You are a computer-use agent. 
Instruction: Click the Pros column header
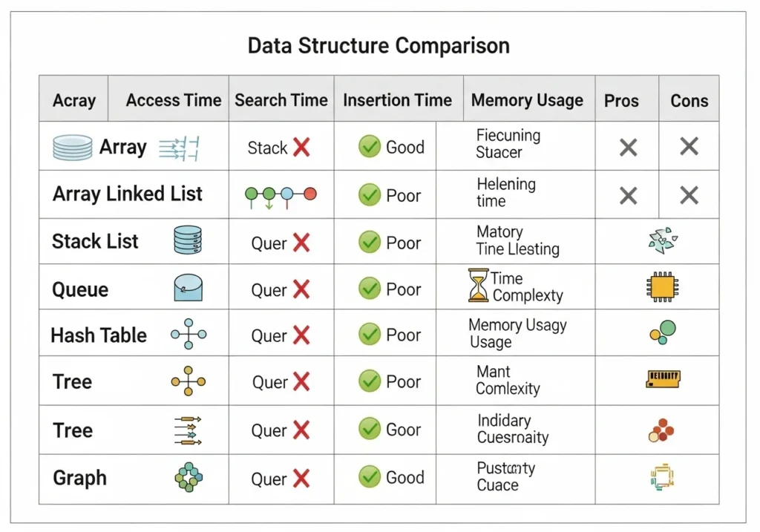pyautogui.click(x=621, y=101)
